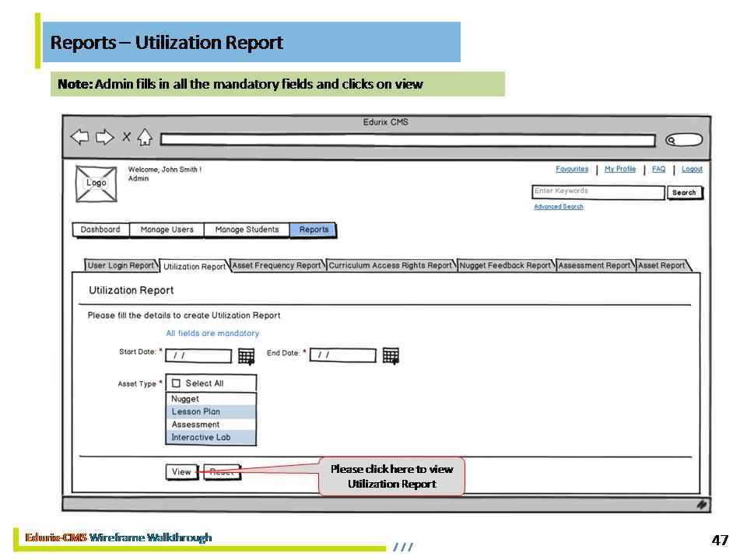The image size is (747, 560).
Task: Switch to Nugget Feedback Report tab
Action: (505, 265)
